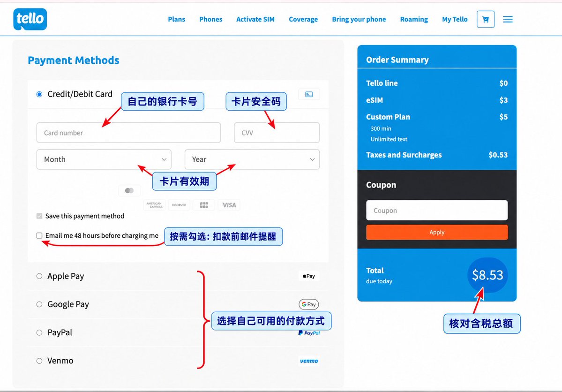
Task: Click the orange Apply coupon button
Action: pos(437,233)
